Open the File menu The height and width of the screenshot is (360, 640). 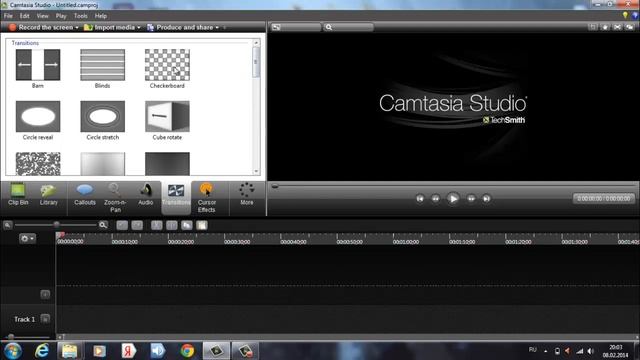tap(8, 16)
